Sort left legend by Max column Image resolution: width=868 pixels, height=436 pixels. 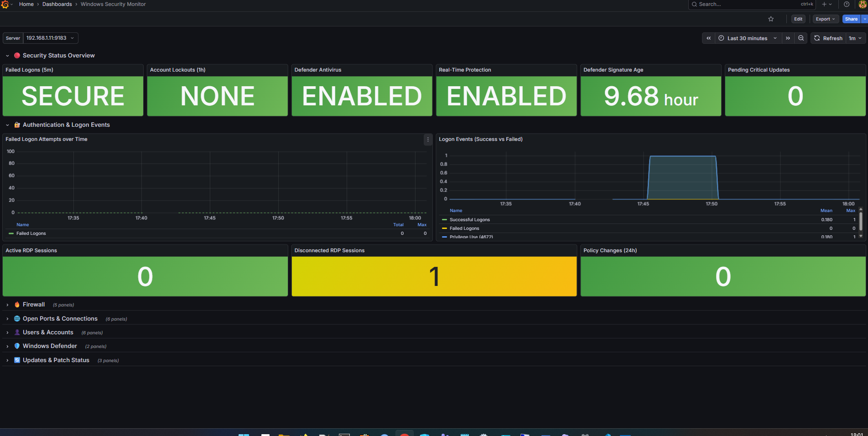(x=422, y=225)
